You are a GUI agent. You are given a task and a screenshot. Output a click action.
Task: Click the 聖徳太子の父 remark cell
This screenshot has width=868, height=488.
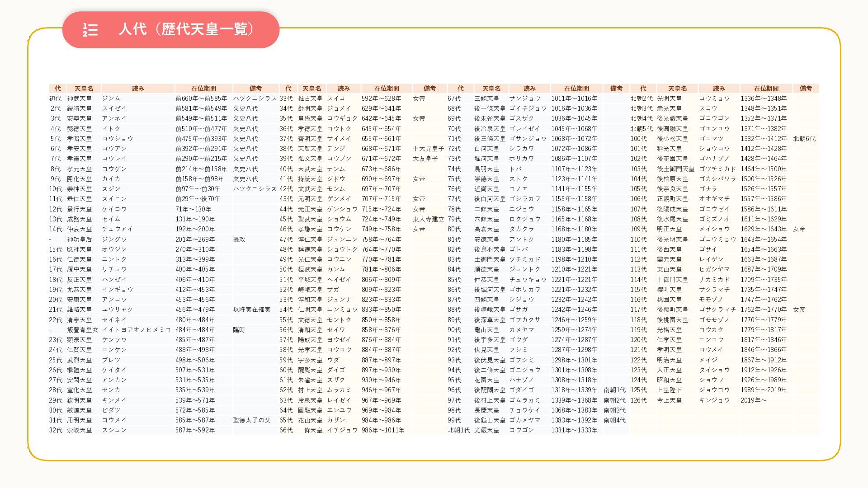click(252, 420)
